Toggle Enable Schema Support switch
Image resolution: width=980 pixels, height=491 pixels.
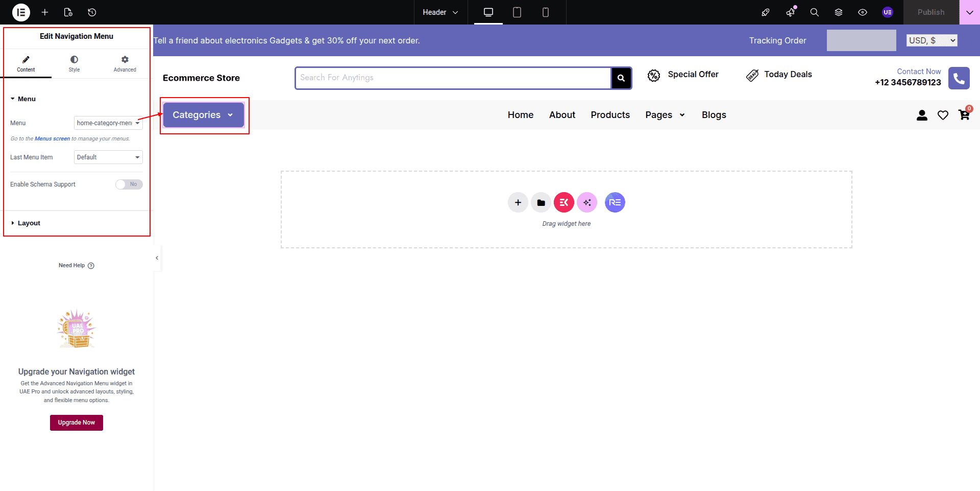click(x=129, y=184)
